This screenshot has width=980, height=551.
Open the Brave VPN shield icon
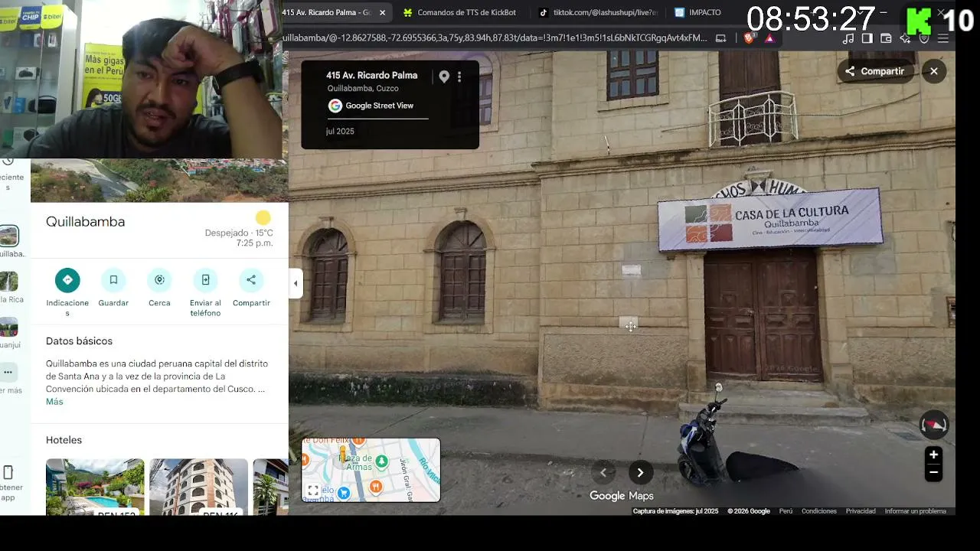(x=924, y=38)
